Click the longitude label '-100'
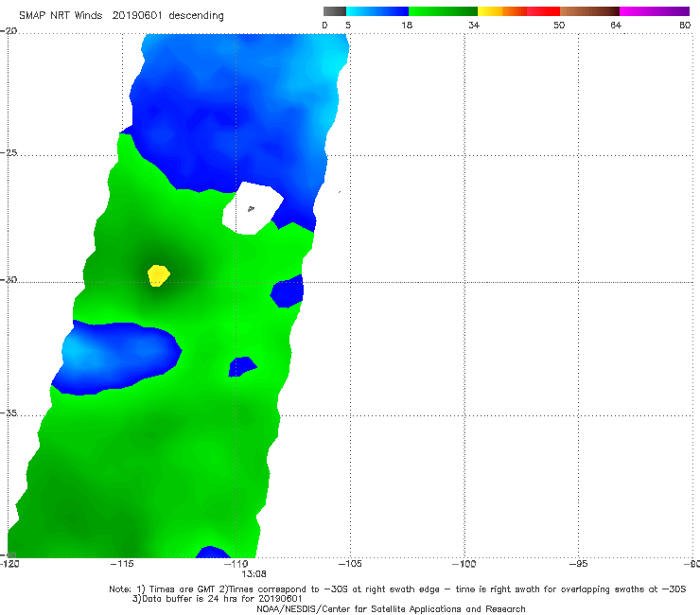The image size is (700, 615). point(464,564)
